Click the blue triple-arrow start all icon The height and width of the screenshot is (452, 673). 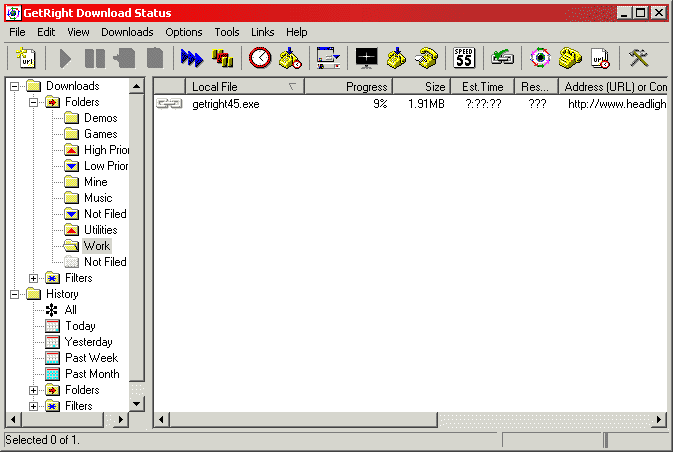191,58
